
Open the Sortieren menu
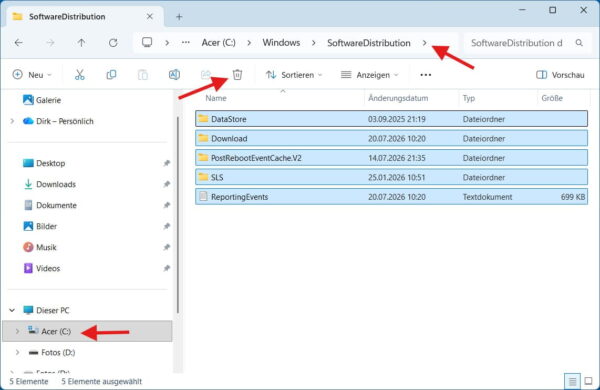pos(294,75)
